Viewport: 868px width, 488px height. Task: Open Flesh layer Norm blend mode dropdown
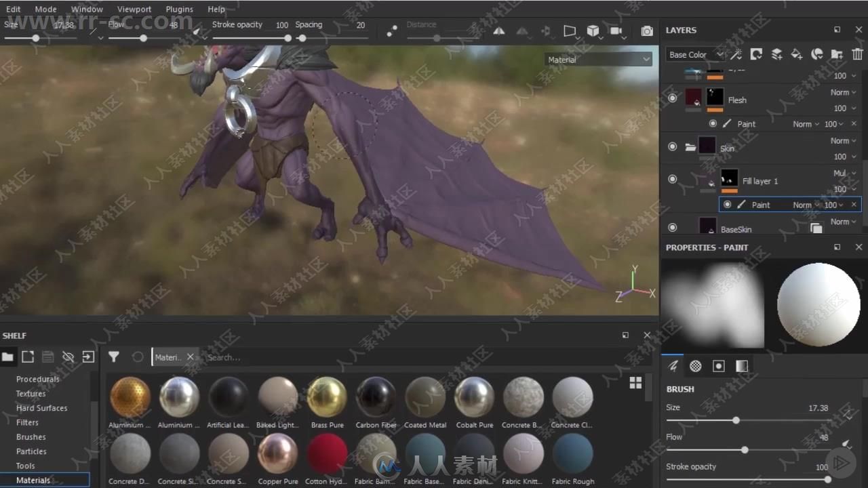point(844,92)
